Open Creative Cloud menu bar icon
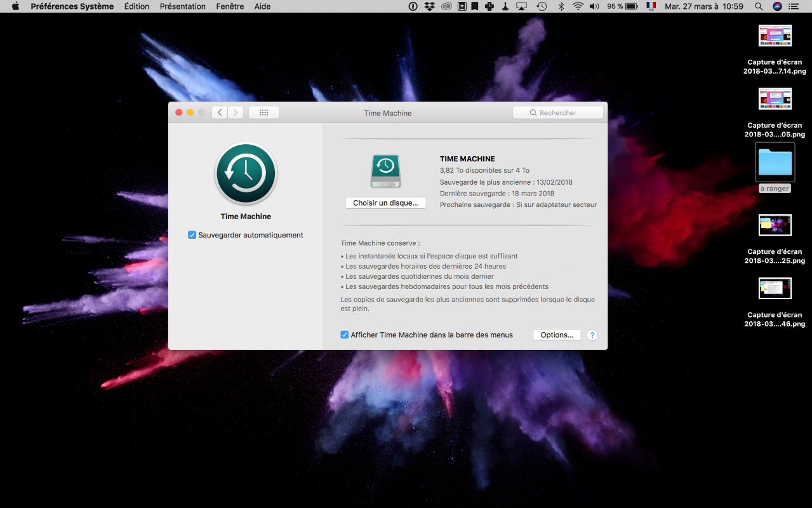 tap(446, 6)
